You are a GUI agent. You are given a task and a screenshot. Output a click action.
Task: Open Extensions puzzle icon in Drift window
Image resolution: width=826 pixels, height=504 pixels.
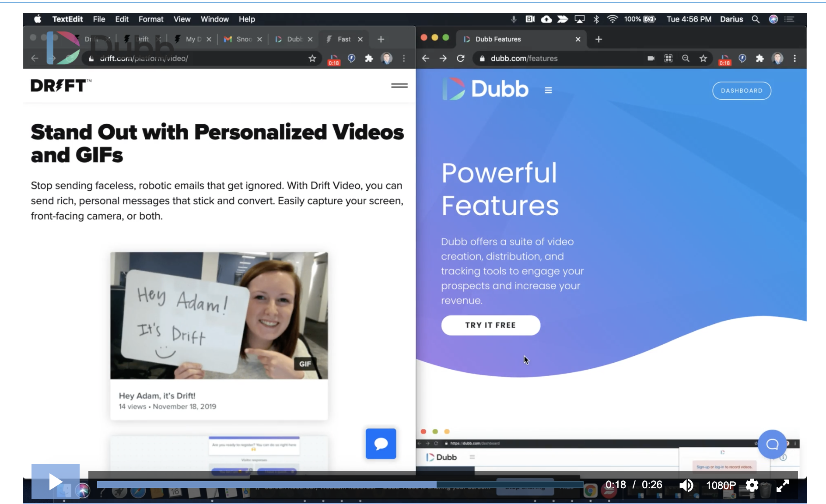click(369, 58)
